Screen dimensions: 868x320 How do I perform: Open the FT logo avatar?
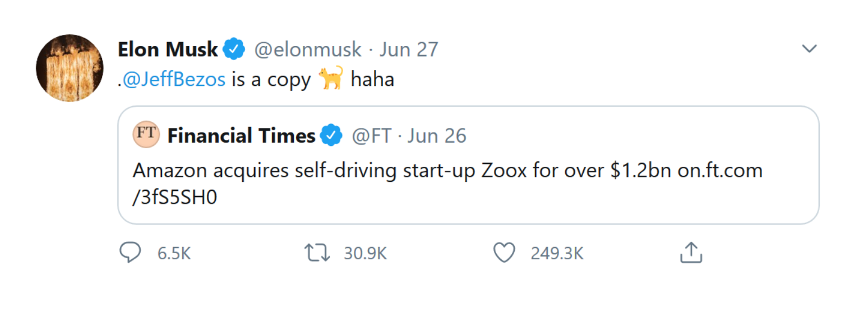(146, 135)
